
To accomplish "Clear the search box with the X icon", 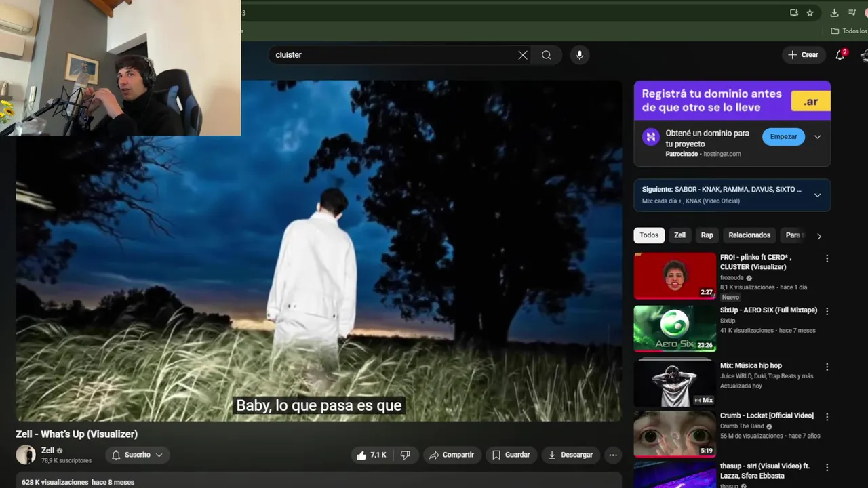I will tap(523, 55).
